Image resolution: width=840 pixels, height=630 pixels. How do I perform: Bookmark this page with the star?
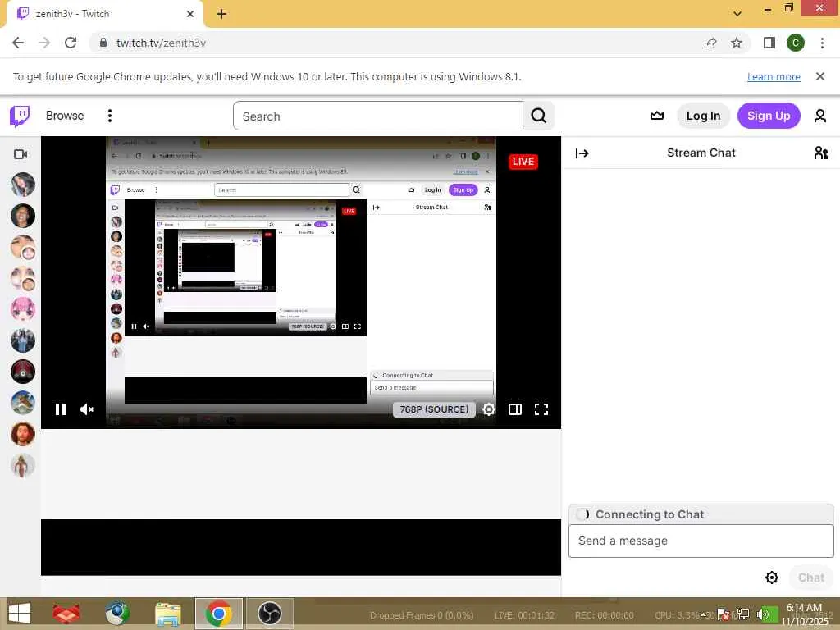(737, 43)
